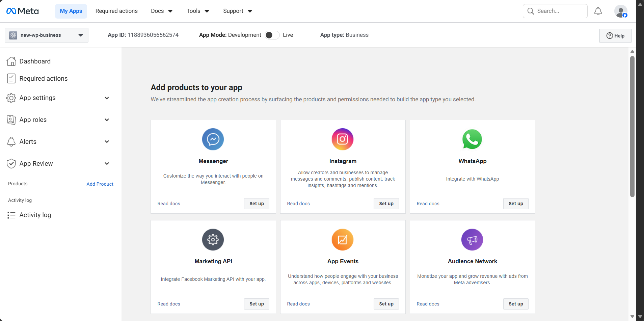The image size is (644, 321).
Task: Click the App roles person icon
Action: tap(11, 120)
